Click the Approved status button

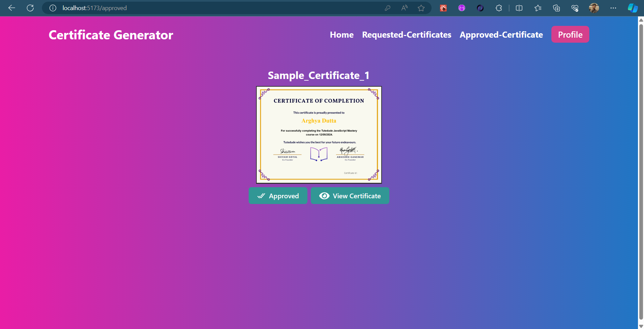(278, 196)
